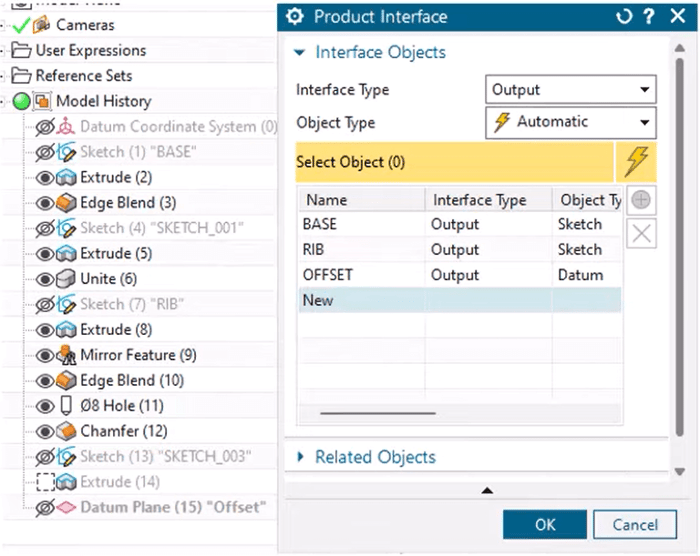Click the Sketch (13) "SKETCH_003" sketch icon
Screen dimensions: 700x556
(x=66, y=457)
